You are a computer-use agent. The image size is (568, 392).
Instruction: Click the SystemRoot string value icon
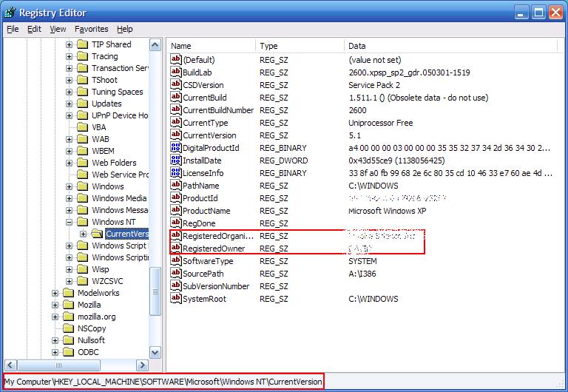[x=176, y=298]
